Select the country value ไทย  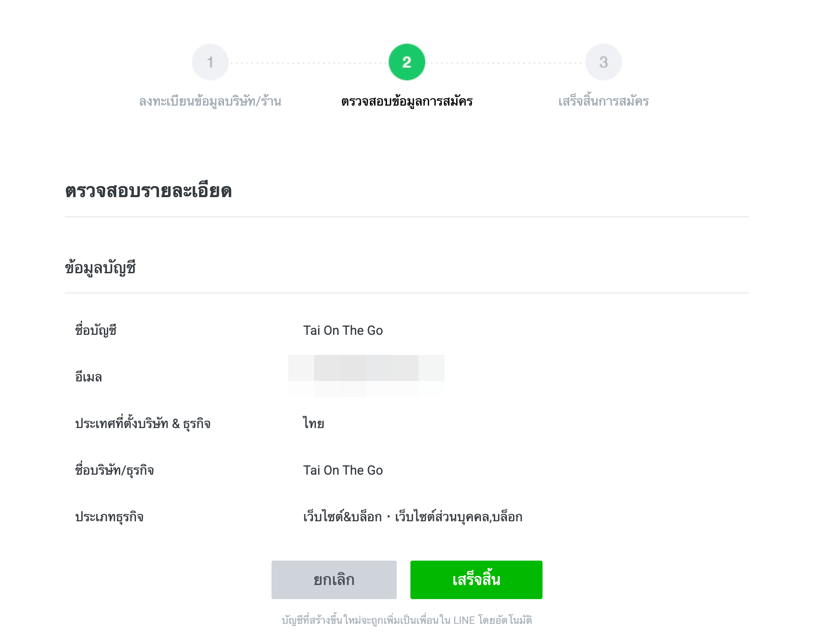pos(313,423)
